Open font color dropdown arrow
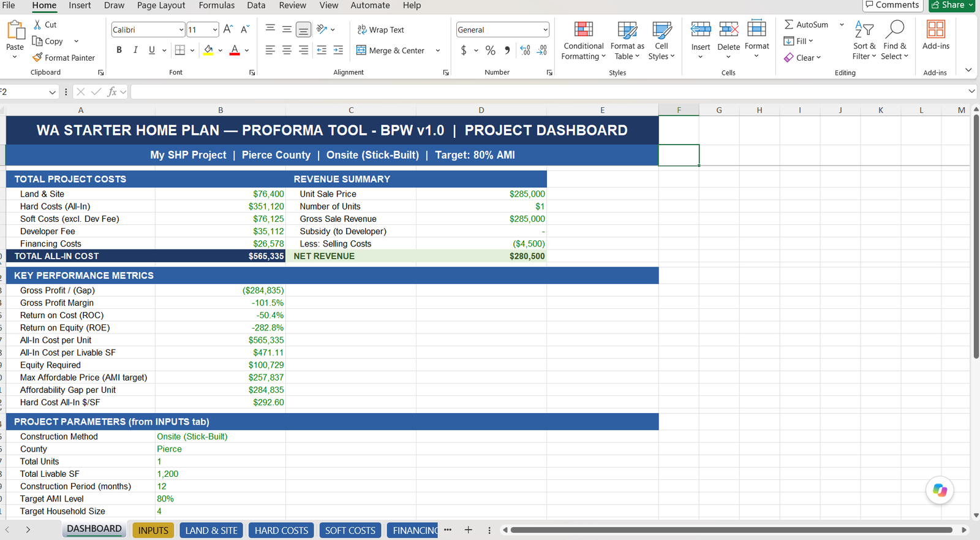The height and width of the screenshot is (540, 980). point(247,50)
